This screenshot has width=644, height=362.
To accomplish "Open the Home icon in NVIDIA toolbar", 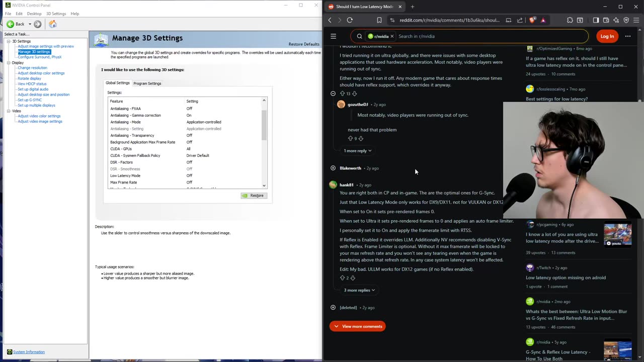I will 53,24.
